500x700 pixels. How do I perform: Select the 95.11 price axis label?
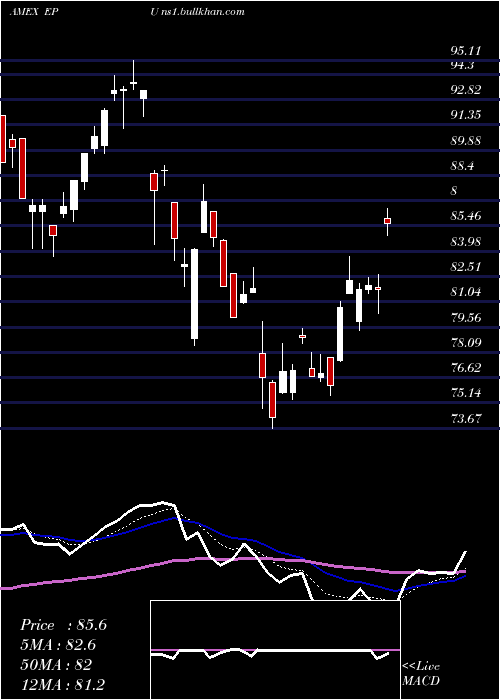click(466, 50)
